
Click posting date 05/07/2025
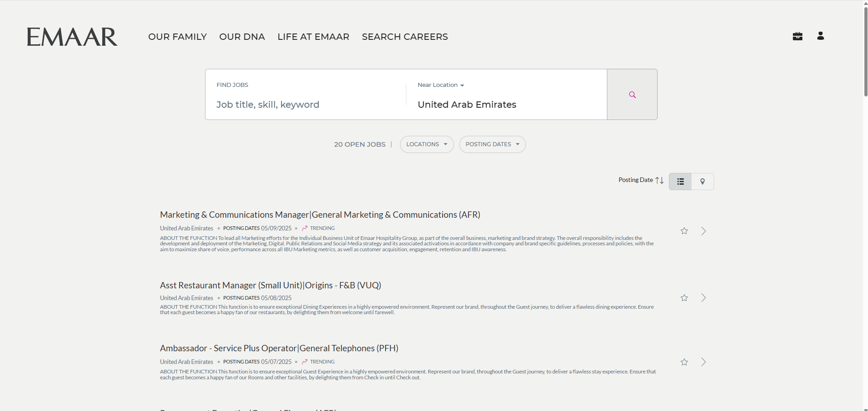(277, 362)
